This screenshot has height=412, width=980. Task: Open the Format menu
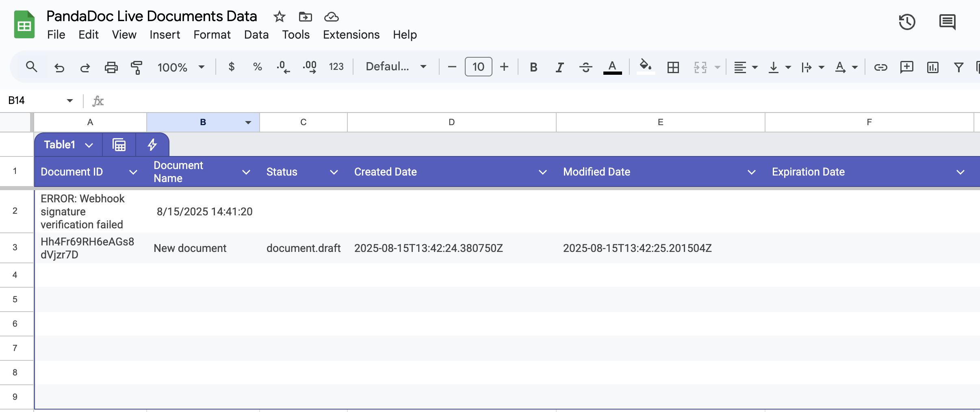(x=212, y=35)
